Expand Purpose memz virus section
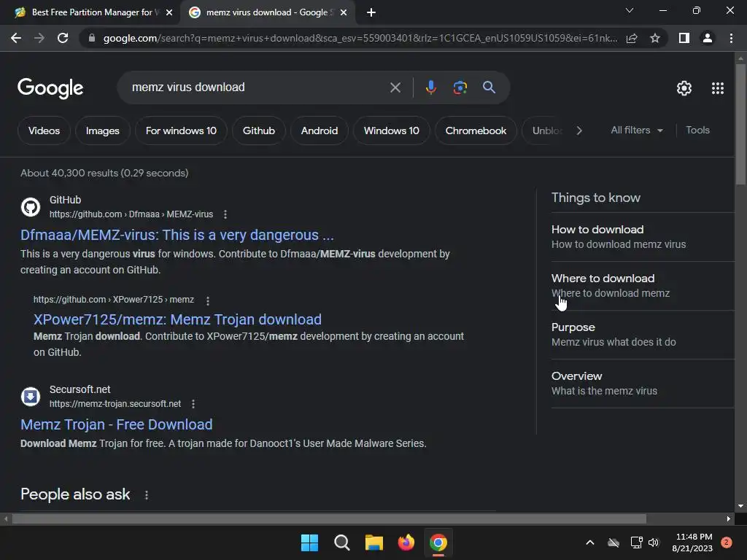This screenshot has height=560, width=747. pos(643,334)
